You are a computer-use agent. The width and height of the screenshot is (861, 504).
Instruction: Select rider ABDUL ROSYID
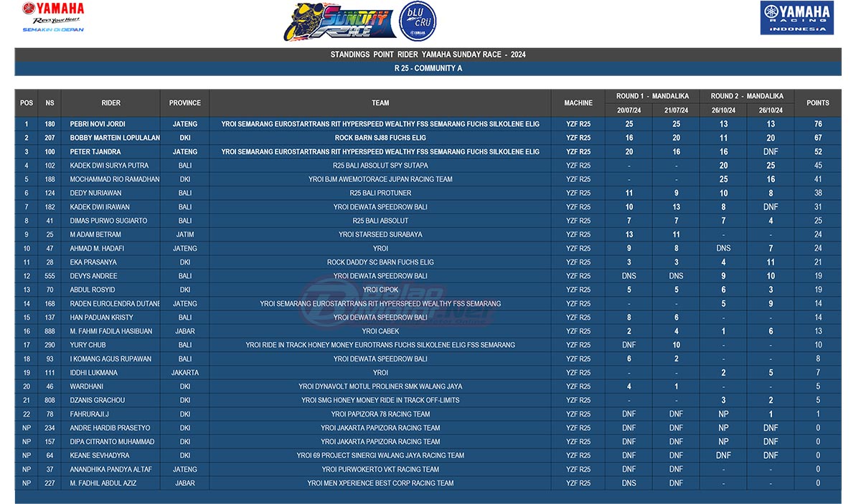(91, 290)
